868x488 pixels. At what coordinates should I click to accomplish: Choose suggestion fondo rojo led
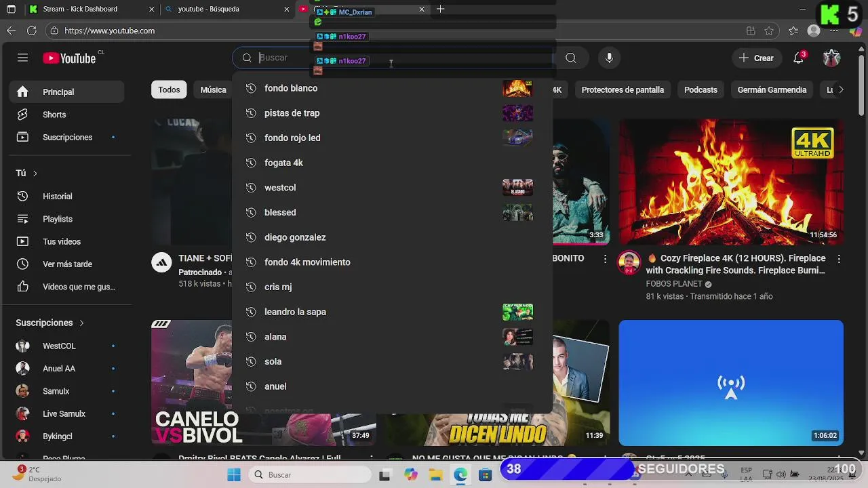point(392,138)
